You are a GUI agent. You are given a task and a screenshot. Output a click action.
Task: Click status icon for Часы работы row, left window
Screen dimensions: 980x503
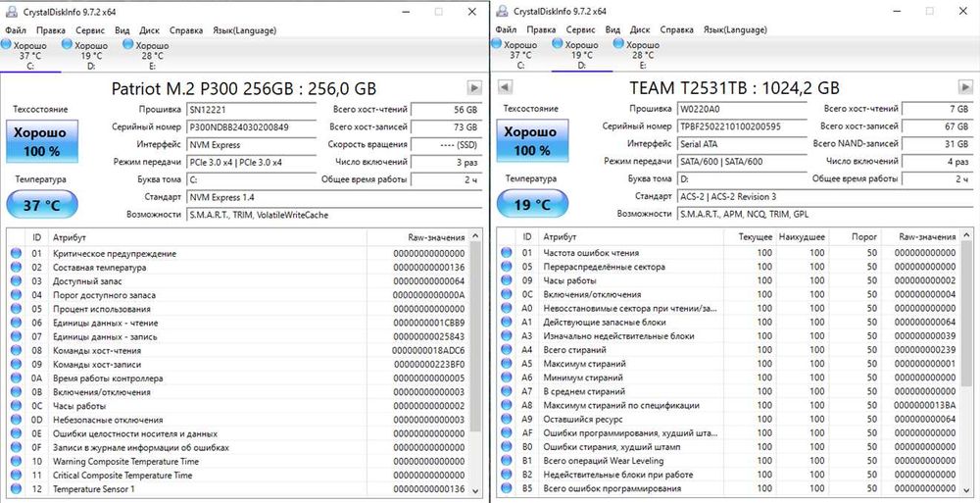coord(16,405)
